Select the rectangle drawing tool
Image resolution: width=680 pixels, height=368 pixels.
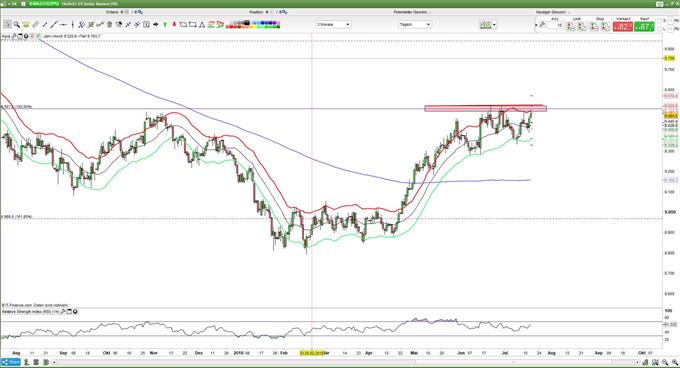click(192, 25)
